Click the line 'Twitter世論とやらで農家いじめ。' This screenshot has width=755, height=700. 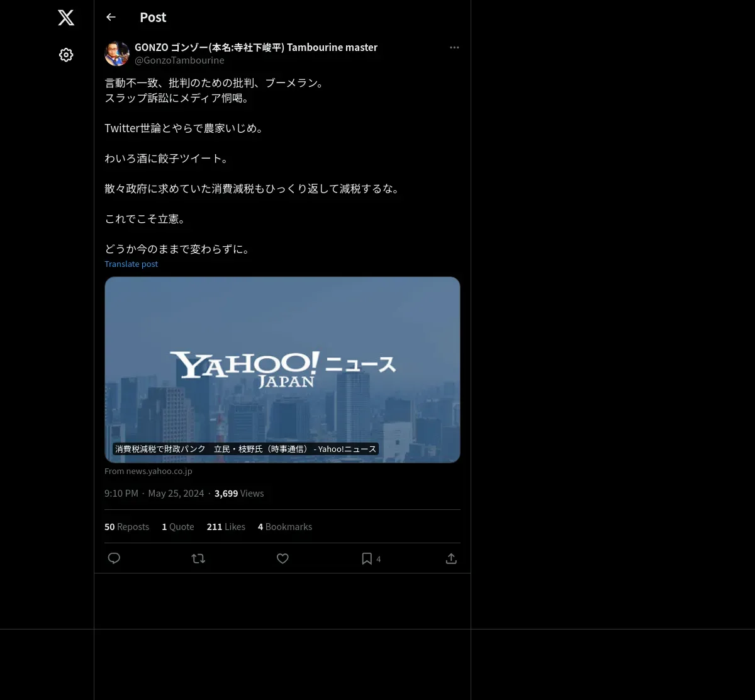(x=185, y=128)
